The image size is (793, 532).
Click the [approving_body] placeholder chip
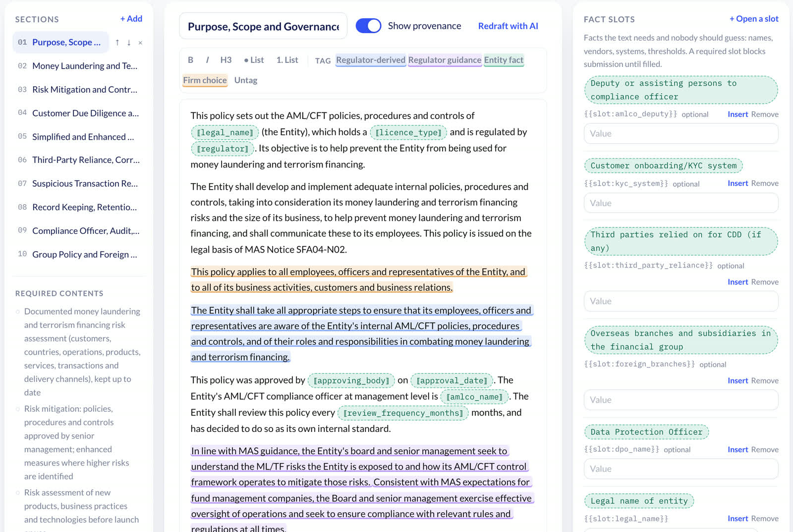tap(351, 380)
